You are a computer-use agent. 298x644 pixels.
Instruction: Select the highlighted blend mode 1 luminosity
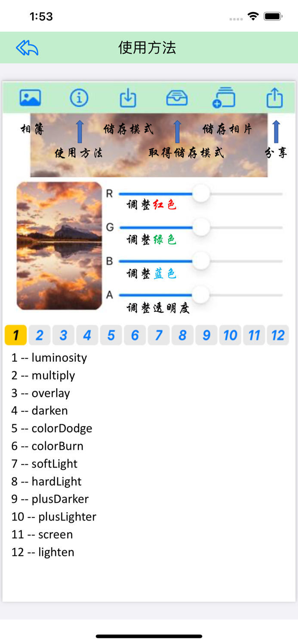pos(15,335)
